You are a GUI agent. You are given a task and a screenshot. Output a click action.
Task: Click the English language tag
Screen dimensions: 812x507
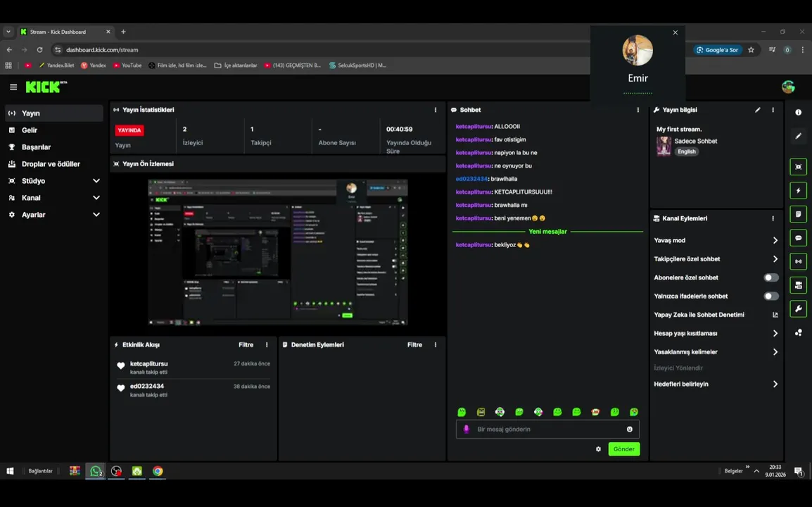[x=687, y=152]
